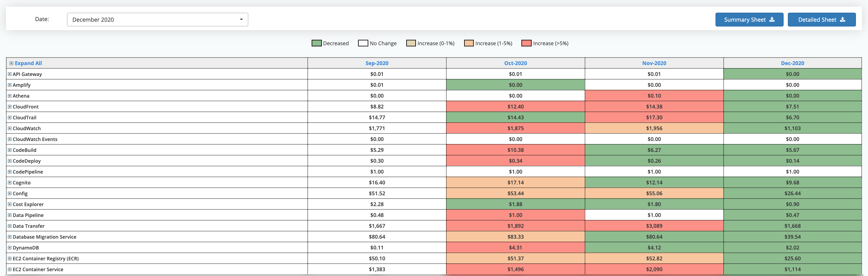Expand the Data Transfer row
The height and width of the screenshot is (276, 868).
pyautogui.click(x=10, y=226)
